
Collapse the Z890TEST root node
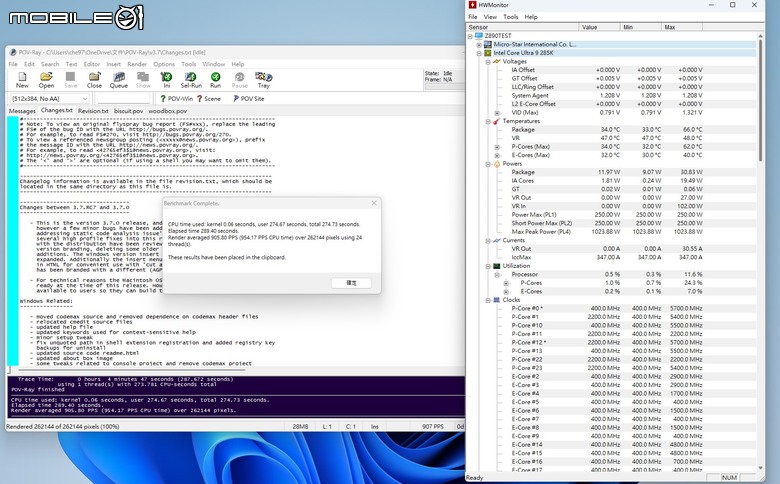coord(470,36)
